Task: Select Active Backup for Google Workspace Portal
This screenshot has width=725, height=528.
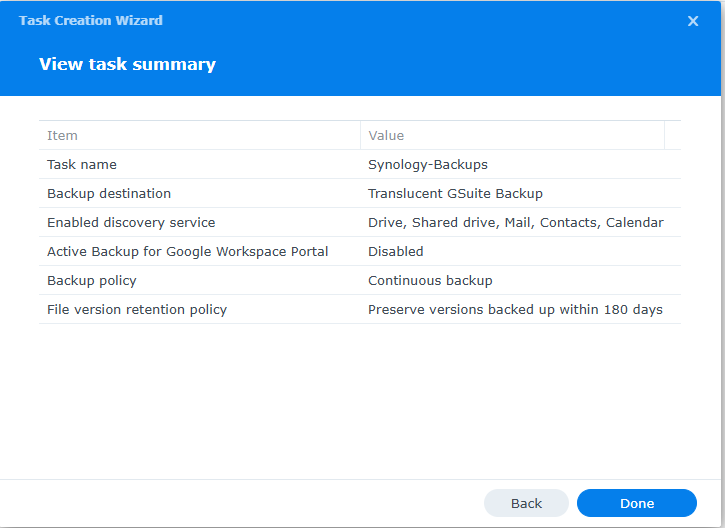Action: click(188, 252)
